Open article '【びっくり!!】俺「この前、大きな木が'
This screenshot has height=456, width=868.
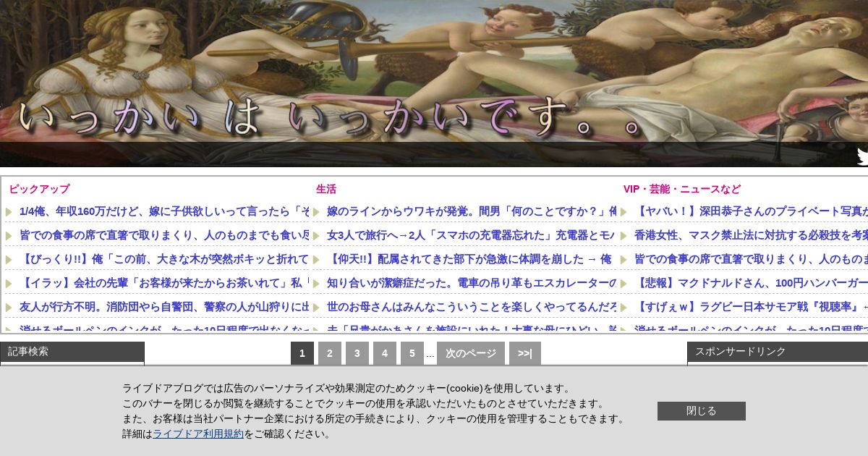point(164,259)
